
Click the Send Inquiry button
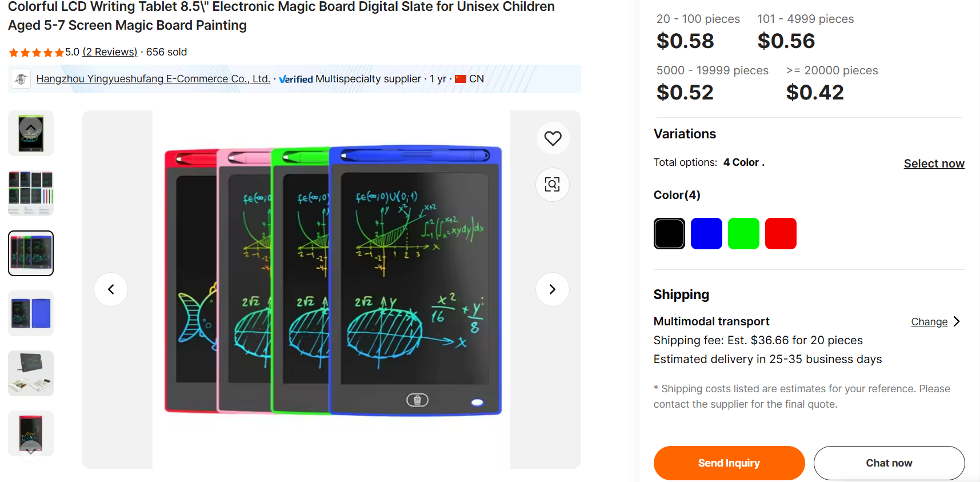(x=729, y=463)
